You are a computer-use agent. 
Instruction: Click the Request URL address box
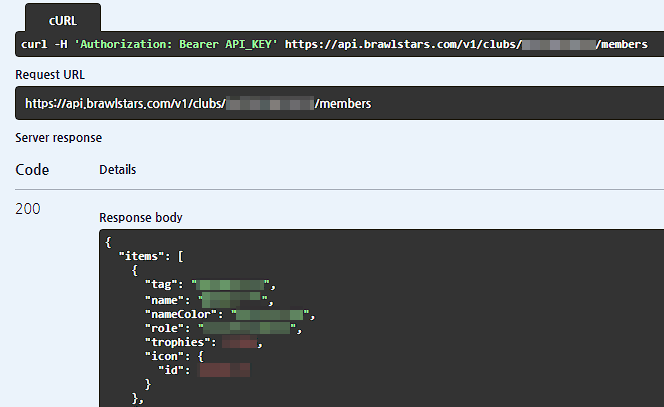coord(340,103)
